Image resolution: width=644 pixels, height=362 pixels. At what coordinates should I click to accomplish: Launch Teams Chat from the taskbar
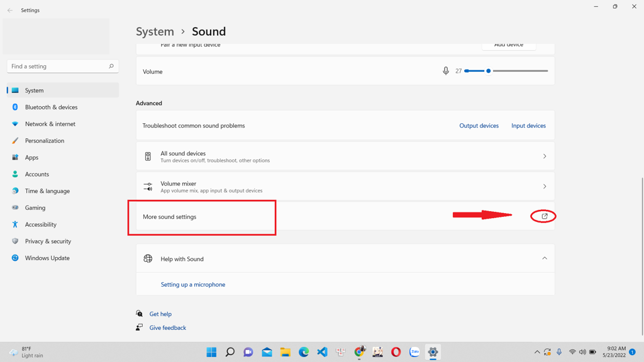248,352
